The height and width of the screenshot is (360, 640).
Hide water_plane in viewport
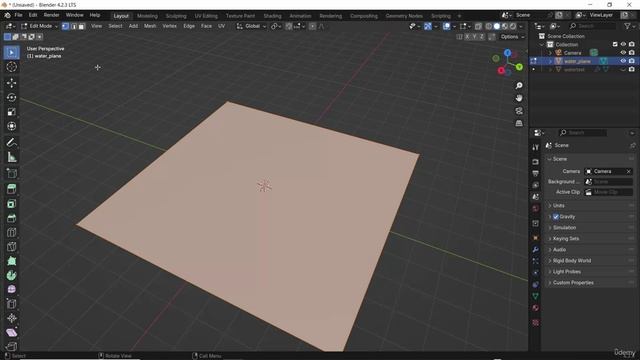pos(623,61)
